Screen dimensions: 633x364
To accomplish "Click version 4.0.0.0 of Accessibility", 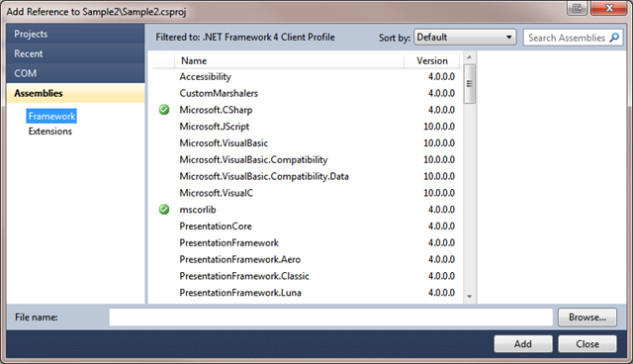I will point(442,76).
